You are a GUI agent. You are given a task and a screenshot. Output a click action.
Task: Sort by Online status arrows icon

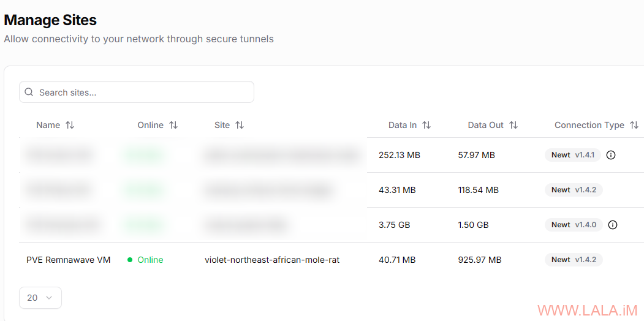(x=173, y=125)
